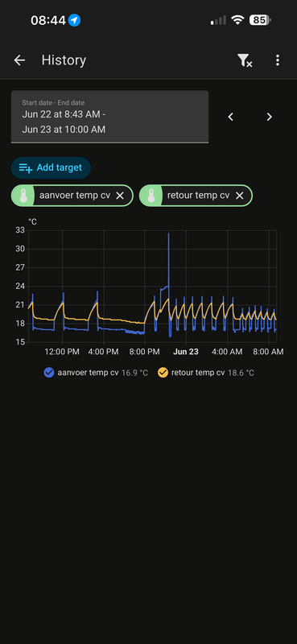Tap the 4:00 AM axis label
This screenshot has height=644, width=297.
click(x=227, y=352)
